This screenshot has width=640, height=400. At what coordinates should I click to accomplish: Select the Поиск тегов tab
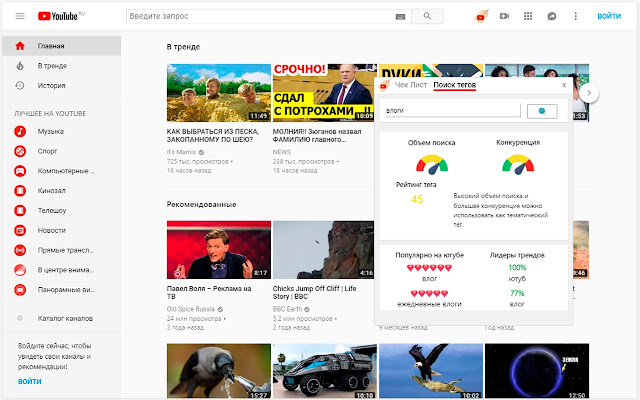click(454, 85)
